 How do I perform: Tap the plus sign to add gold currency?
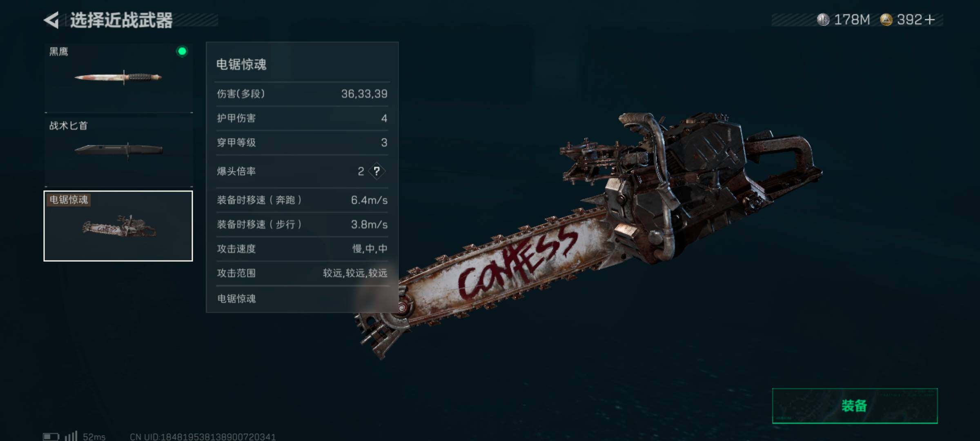[929, 20]
